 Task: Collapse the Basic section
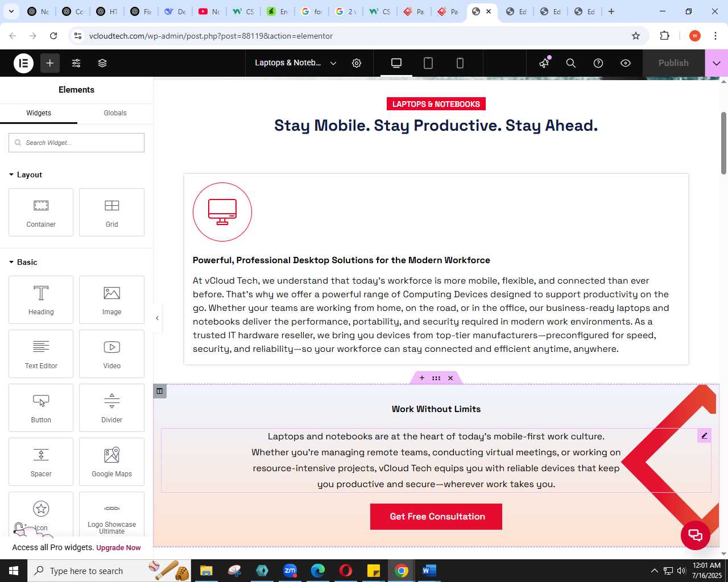(x=23, y=262)
